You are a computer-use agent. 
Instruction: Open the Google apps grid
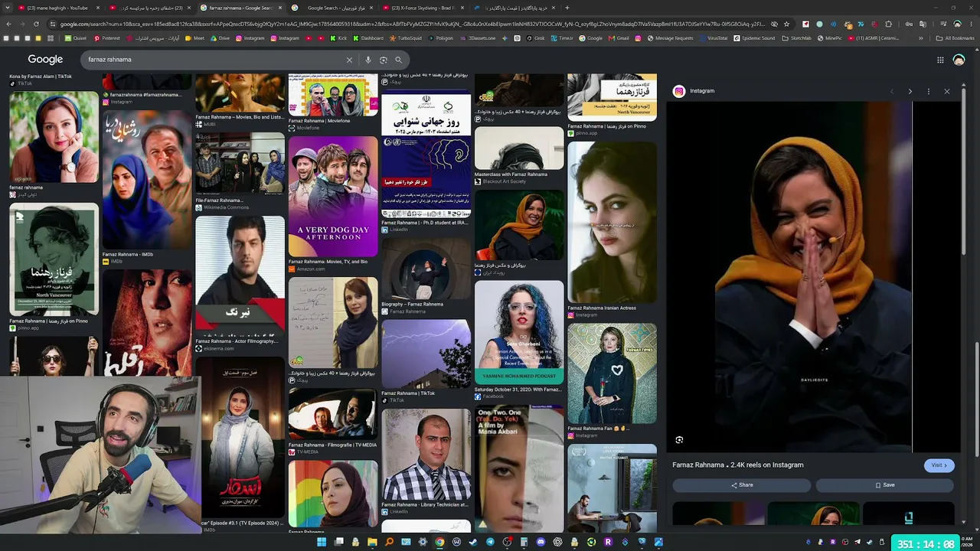940,60
